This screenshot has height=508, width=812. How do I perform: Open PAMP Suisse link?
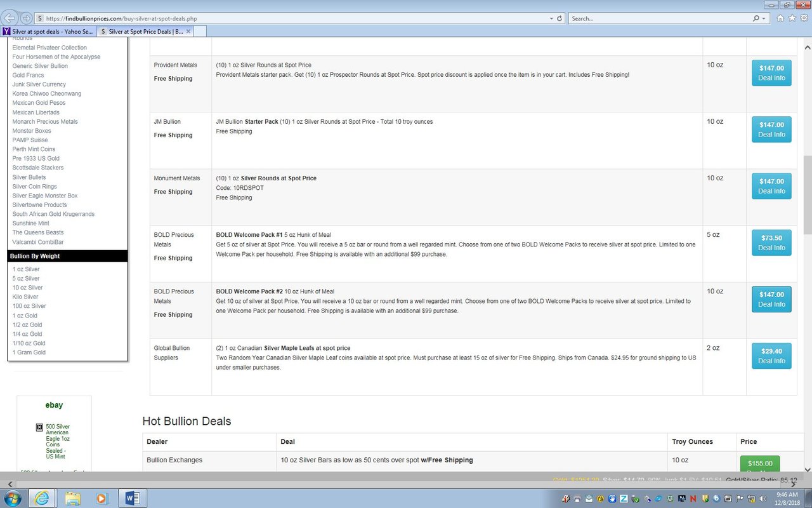(30, 140)
